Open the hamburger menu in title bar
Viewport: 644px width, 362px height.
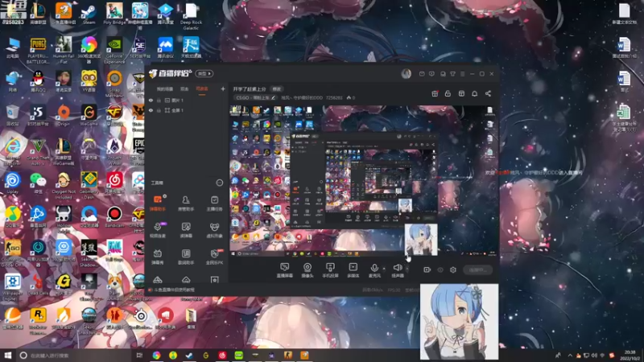point(462,74)
